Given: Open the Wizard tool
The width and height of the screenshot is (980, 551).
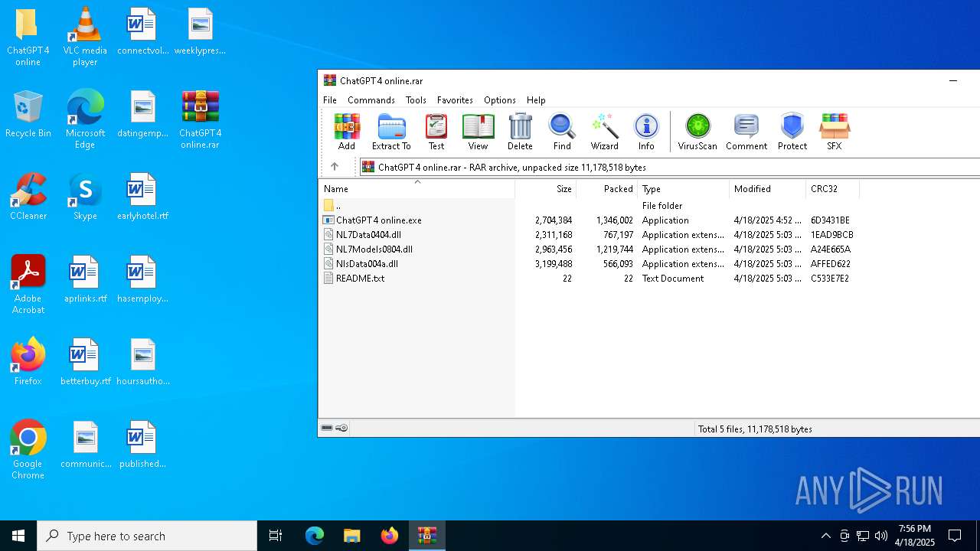Looking at the screenshot, I should coord(604,132).
